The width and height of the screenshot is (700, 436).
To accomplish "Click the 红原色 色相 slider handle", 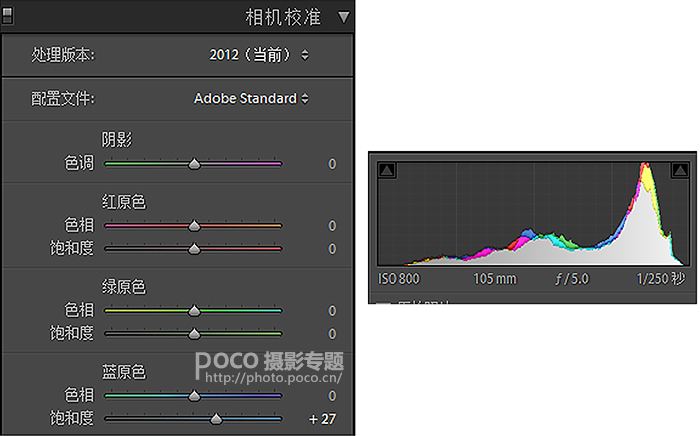I will pyautogui.click(x=194, y=226).
